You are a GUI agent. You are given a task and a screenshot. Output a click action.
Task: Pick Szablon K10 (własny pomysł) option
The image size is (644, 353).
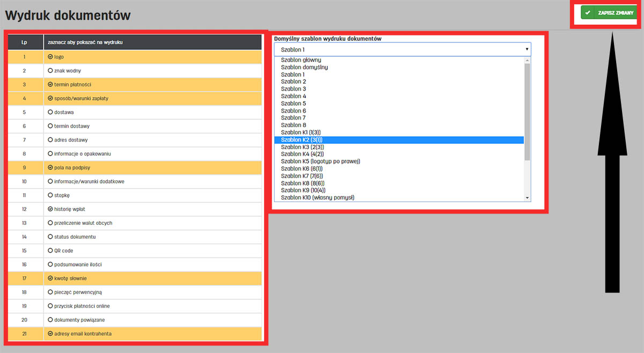point(317,197)
